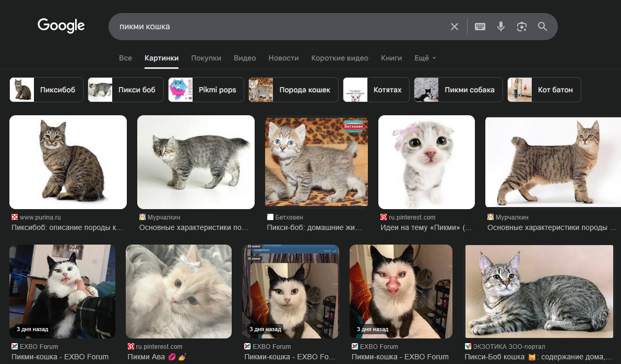Click the Бетховен favicon
621x364 pixels.
(x=270, y=217)
